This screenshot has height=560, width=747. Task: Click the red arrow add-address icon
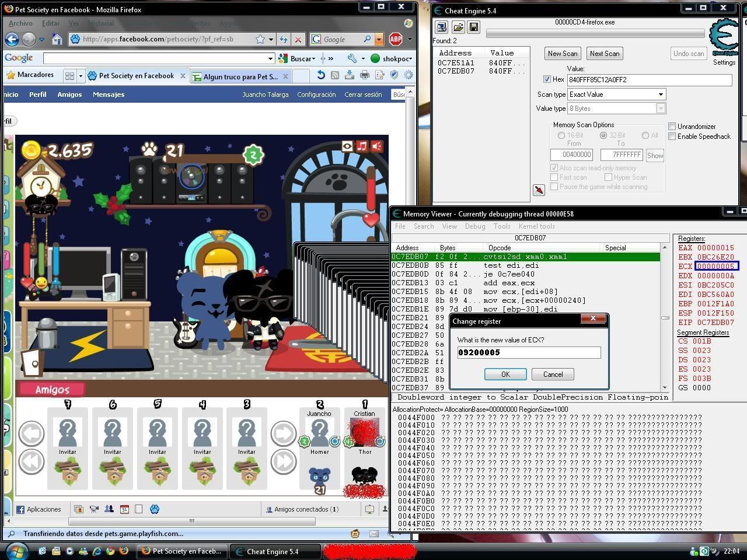[x=539, y=190]
